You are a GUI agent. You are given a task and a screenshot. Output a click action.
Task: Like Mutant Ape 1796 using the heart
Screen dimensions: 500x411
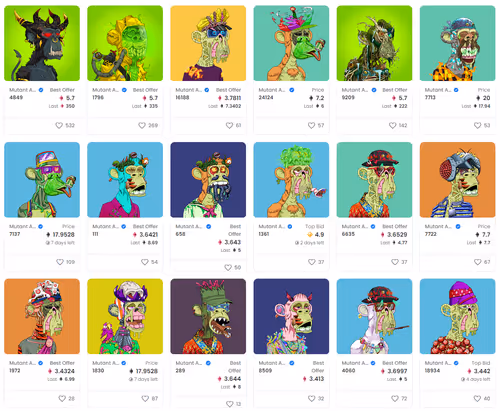click(x=142, y=125)
